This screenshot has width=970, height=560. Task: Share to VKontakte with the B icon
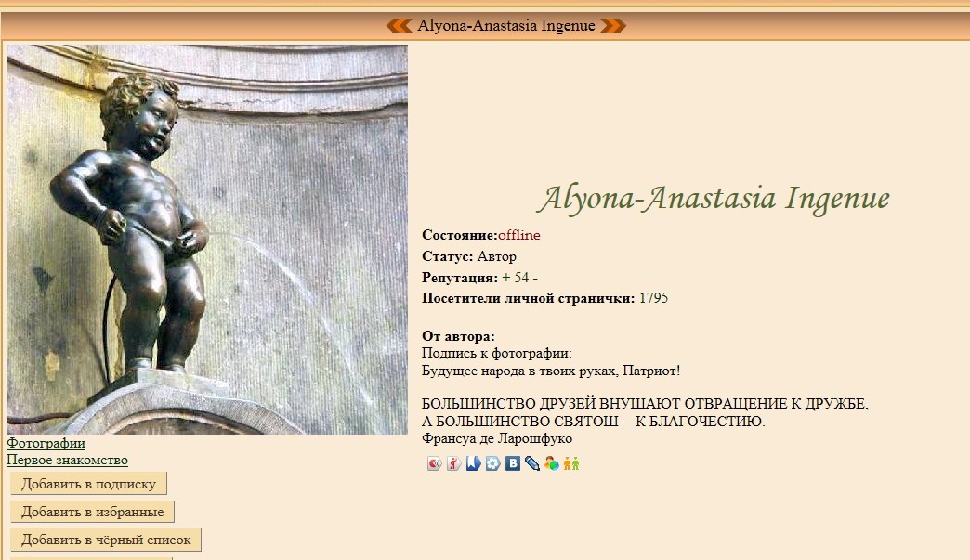513,463
